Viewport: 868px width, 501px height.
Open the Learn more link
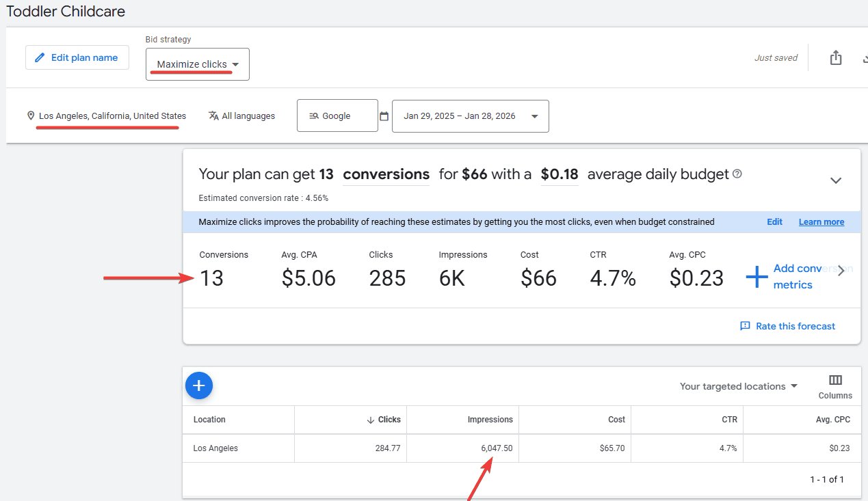[x=821, y=222]
